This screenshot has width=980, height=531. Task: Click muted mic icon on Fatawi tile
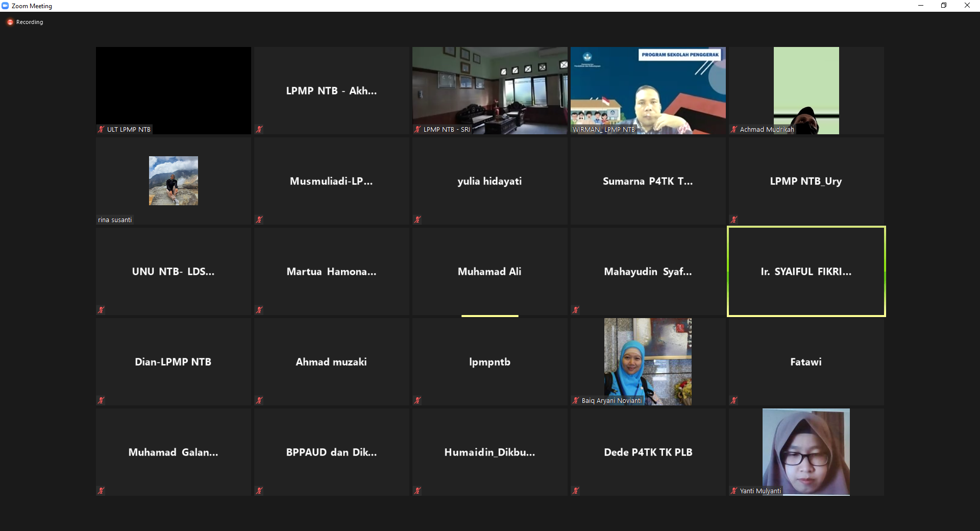click(x=734, y=400)
